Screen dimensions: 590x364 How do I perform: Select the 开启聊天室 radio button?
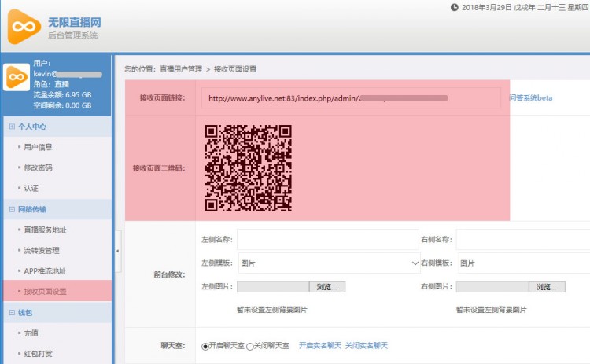205,347
